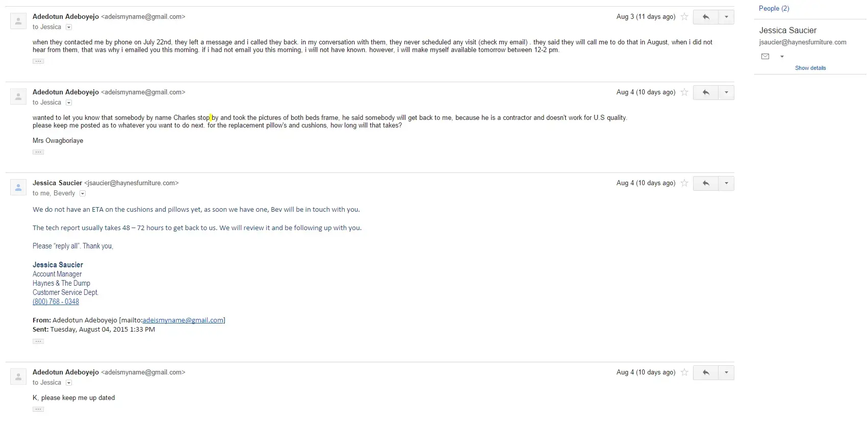
Task: Show recipient details for 'to me, Beverly'
Action: (x=83, y=194)
